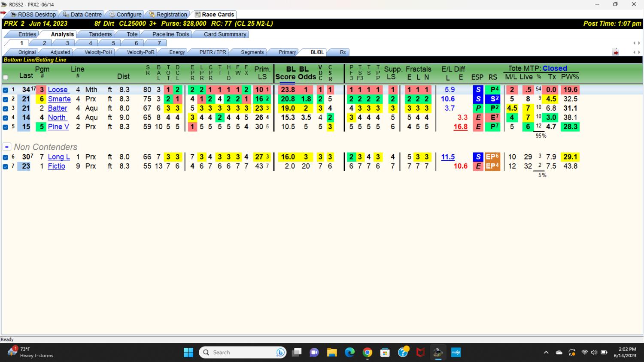Viewport: 644px width, 362px height.
Task: Click the 16.8 E/L Diff value
Action: [460, 127]
